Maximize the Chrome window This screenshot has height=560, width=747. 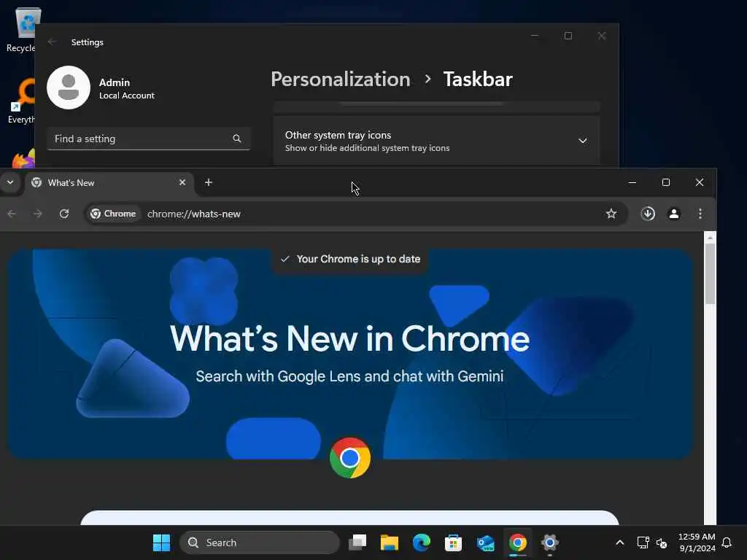point(666,182)
